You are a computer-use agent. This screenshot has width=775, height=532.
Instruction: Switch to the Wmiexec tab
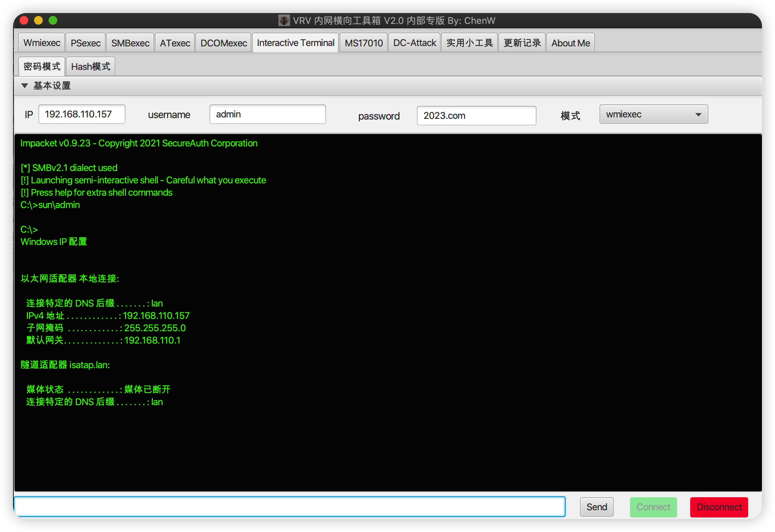[x=42, y=43]
